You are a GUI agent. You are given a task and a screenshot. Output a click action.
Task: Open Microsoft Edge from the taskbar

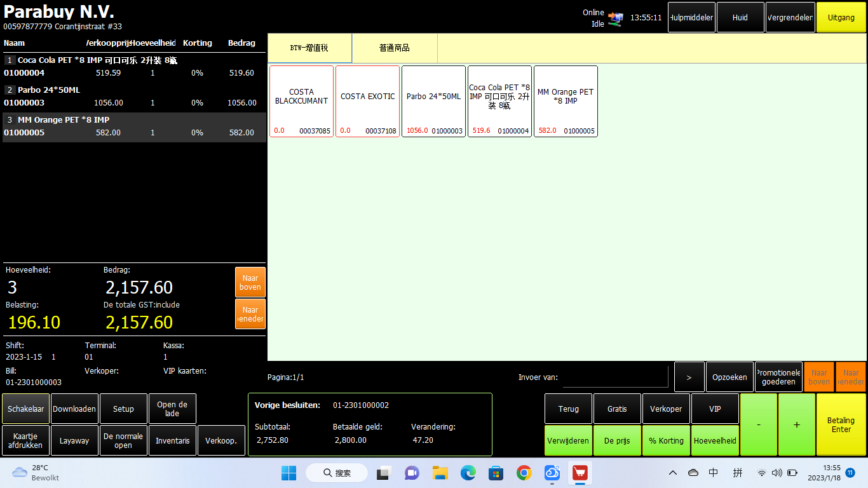468,473
